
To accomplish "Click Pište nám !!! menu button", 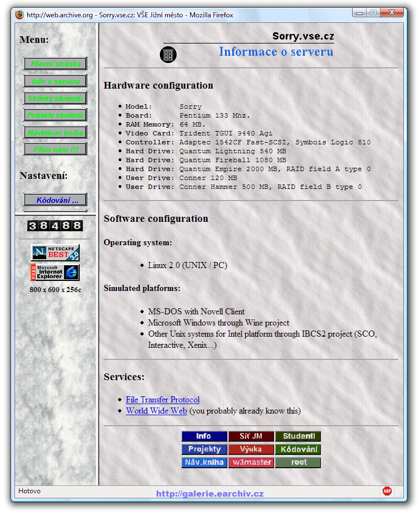I will point(56,149).
